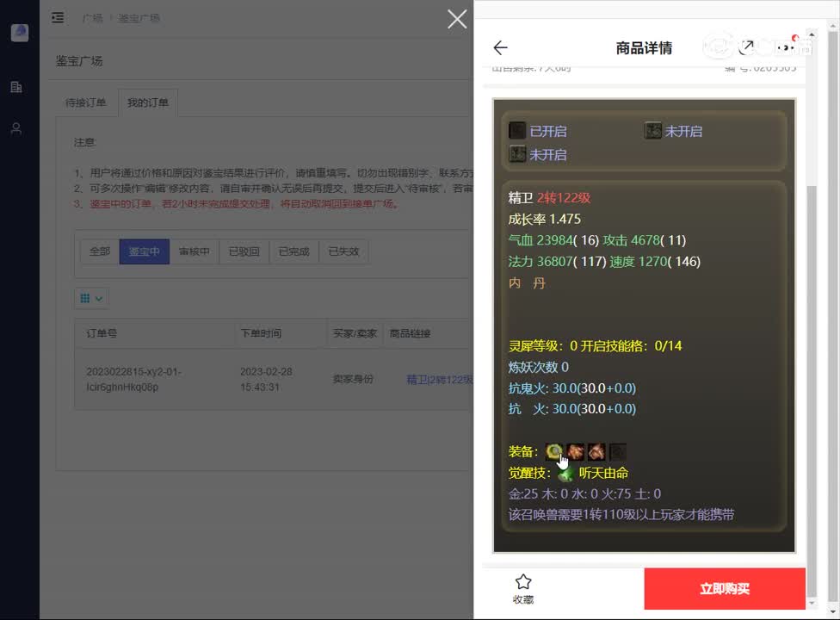
Task: Click the detail panel vertical scrollbar thumb
Action: [812, 390]
